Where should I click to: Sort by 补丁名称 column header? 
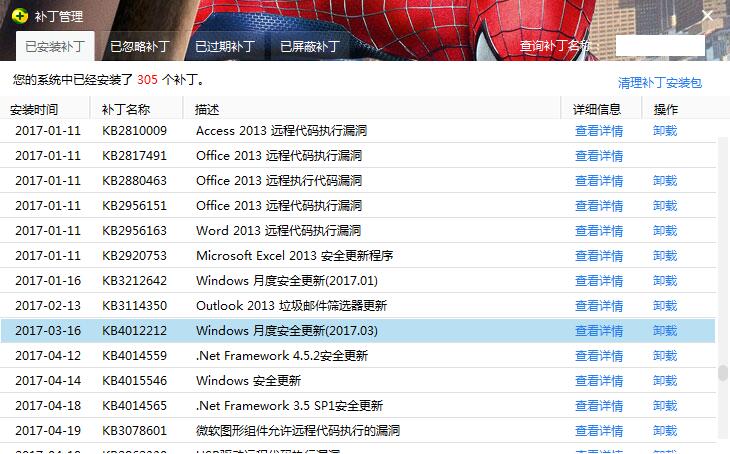pyautogui.click(x=126, y=109)
